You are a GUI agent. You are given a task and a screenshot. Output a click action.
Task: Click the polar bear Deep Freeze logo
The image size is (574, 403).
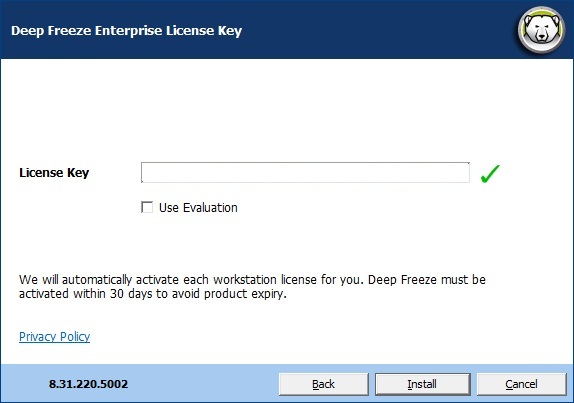click(x=541, y=30)
